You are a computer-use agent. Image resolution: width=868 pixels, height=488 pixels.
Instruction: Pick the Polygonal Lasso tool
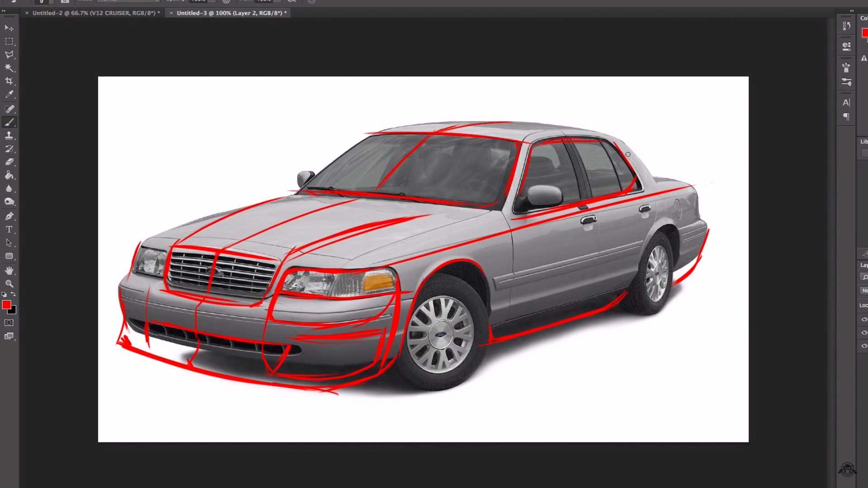pos(9,55)
